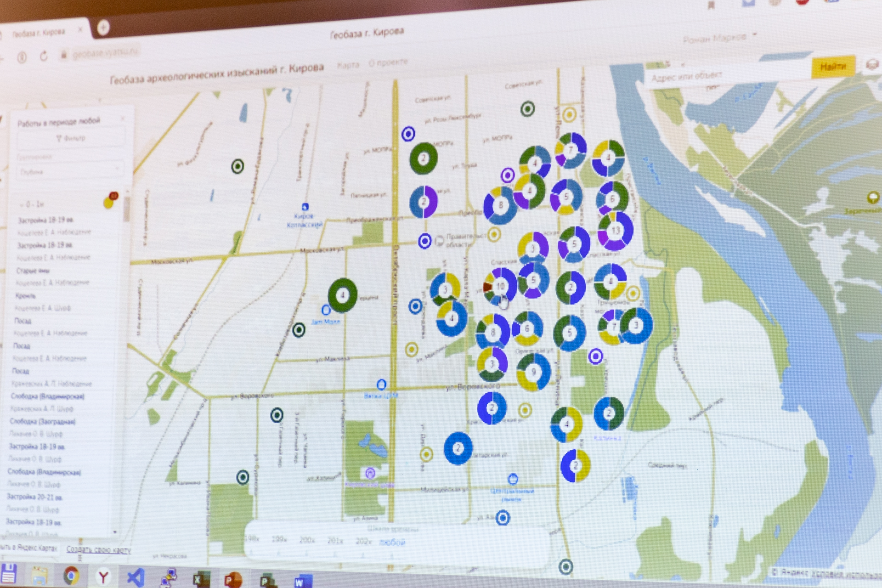
Task: Click the cluster marker labeled 13
Action: pyautogui.click(x=615, y=231)
